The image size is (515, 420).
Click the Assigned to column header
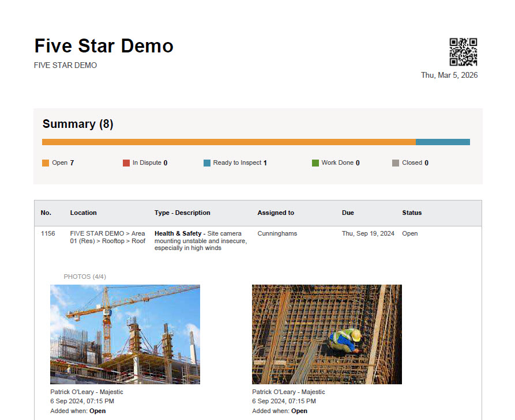(276, 213)
